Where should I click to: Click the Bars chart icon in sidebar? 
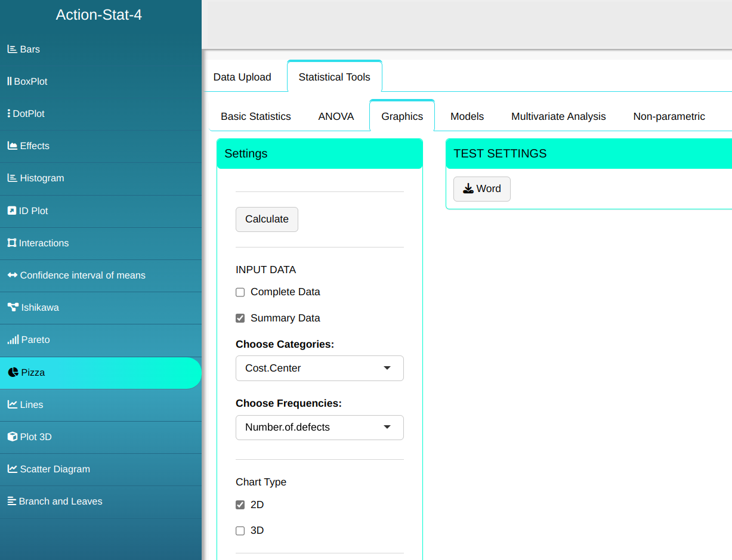click(x=12, y=49)
